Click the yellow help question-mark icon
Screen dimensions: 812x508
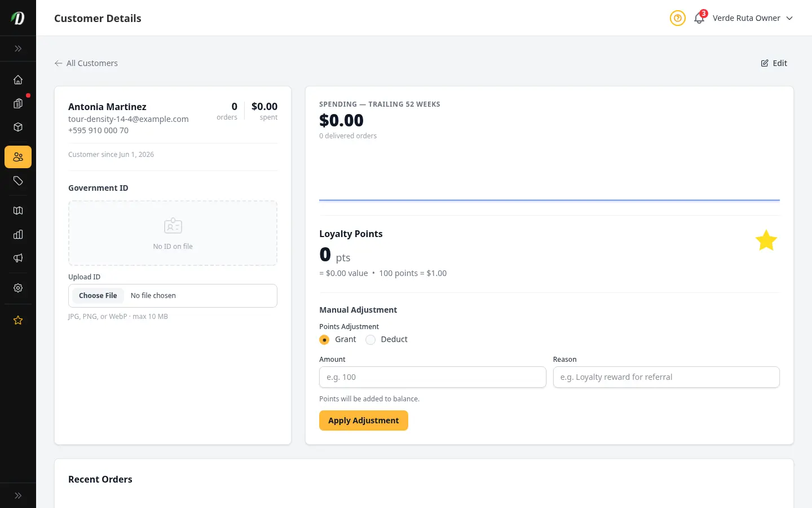678,18
